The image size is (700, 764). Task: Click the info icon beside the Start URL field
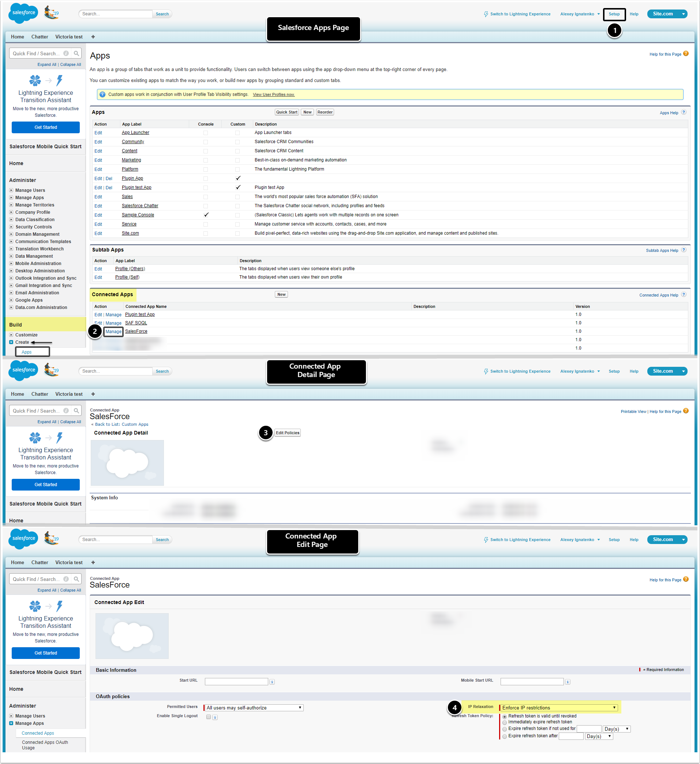(x=272, y=682)
